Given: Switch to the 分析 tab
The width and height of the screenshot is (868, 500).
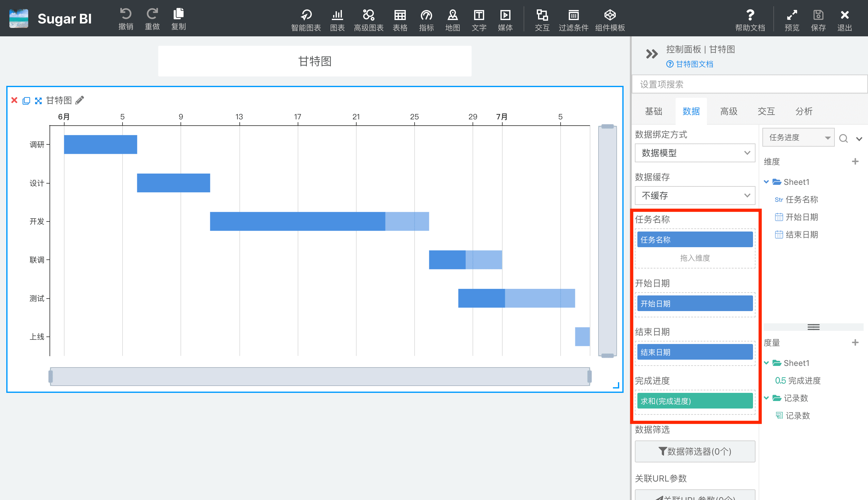Looking at the screenshot, I should (804, 111).
